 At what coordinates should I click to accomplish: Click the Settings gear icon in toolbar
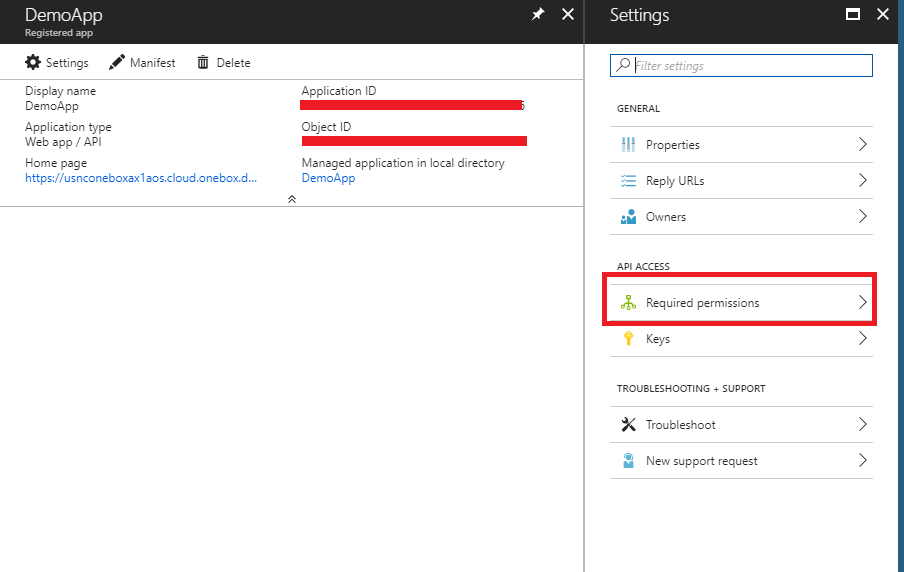[x=33, y=63]
